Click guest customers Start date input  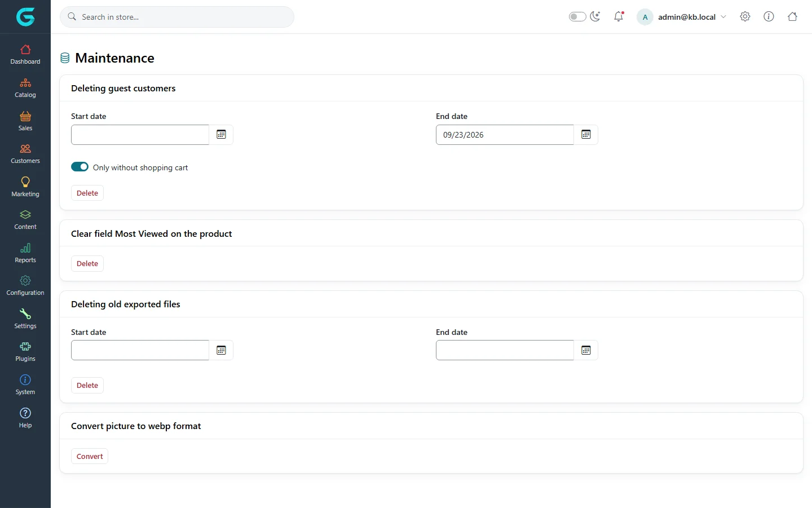pyautogui.click(x=140, y=135)
